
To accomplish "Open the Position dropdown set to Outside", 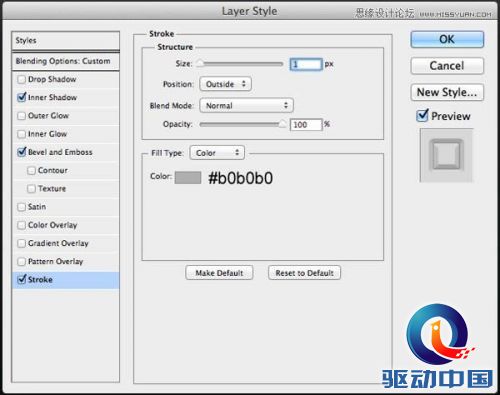I will (225, 84).
